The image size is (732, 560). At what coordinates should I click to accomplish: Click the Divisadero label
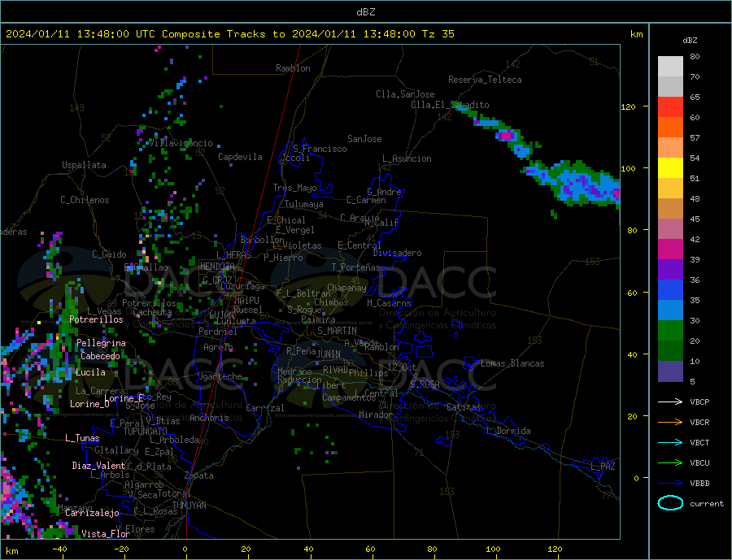tap(397, 253)
